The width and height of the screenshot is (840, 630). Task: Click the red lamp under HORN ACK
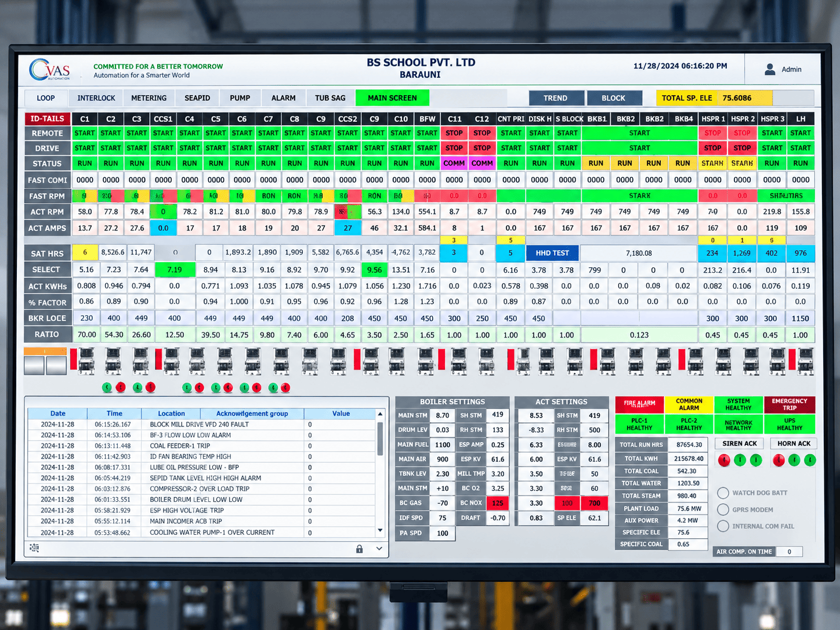(779, 461)
